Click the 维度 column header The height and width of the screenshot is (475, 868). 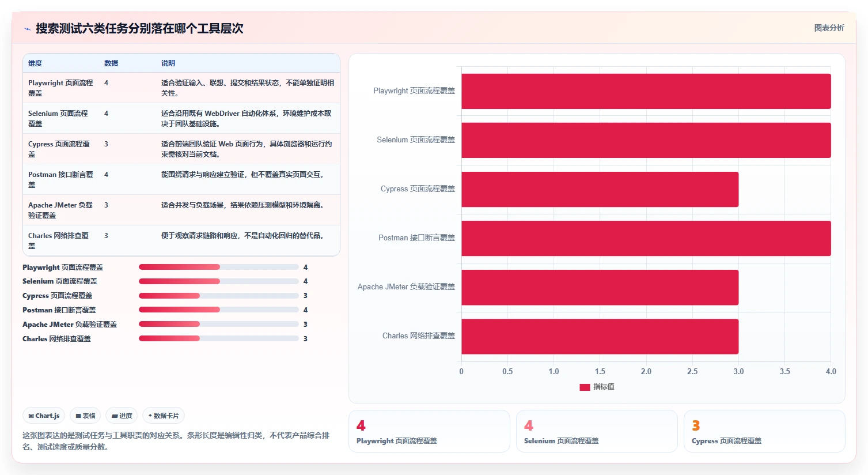35,63
